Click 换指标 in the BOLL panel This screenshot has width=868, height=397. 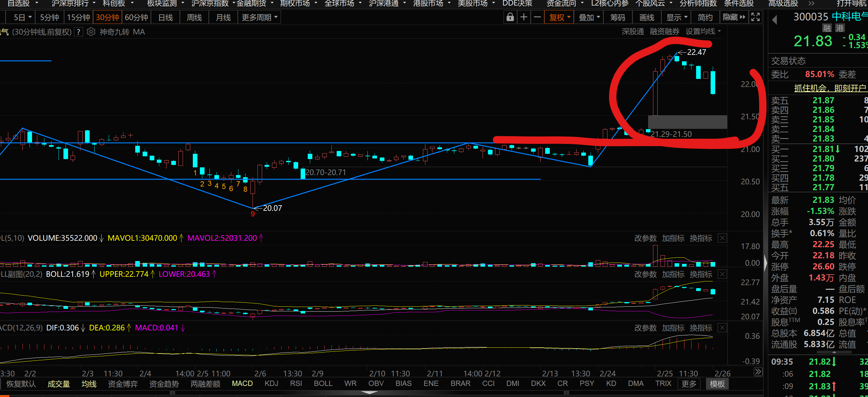pos(701,274)
